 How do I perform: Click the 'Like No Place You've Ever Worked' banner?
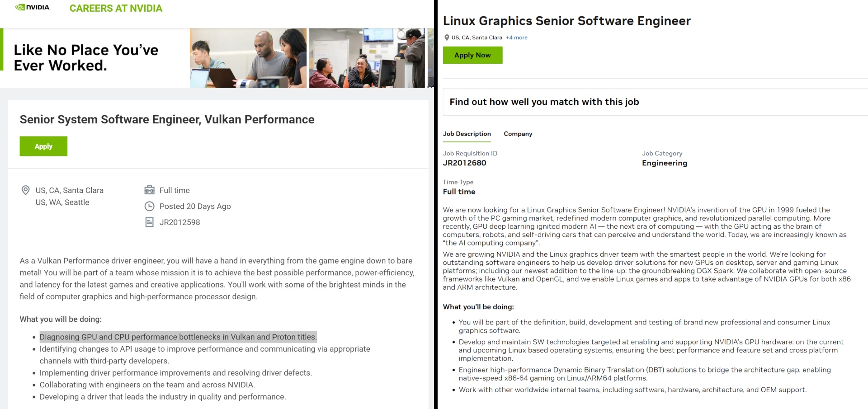(x=86, y=57)
